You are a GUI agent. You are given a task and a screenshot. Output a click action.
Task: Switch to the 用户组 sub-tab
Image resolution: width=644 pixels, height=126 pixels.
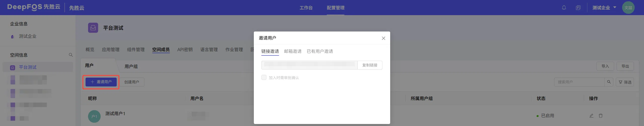[x=131, y=67]
